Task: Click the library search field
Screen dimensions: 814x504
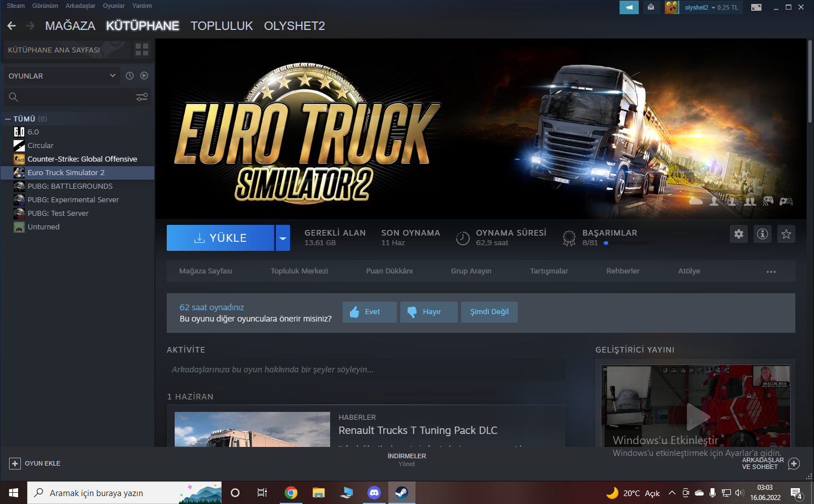Action: (68, 97)
